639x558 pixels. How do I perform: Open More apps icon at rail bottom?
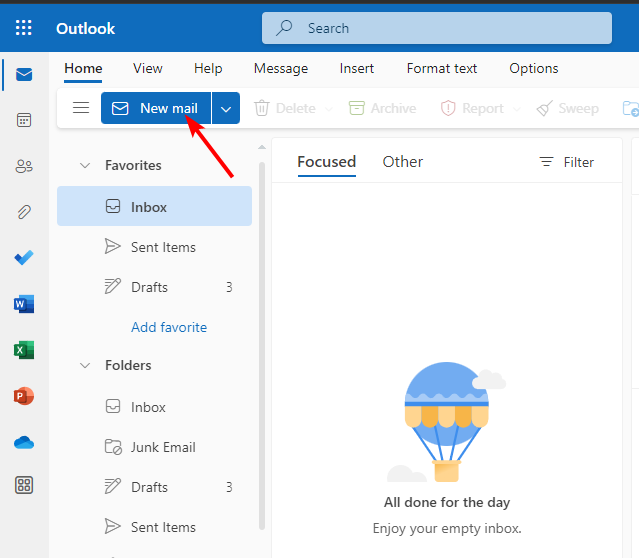[24, 485]
